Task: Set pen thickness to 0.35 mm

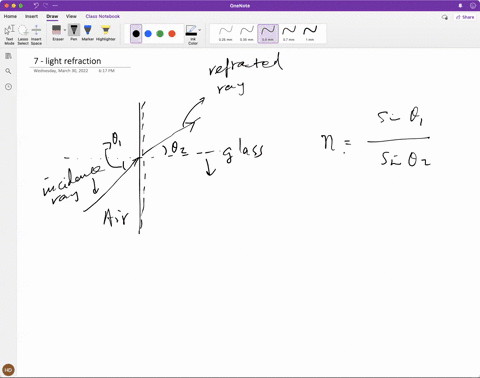Action: [247, 34]
